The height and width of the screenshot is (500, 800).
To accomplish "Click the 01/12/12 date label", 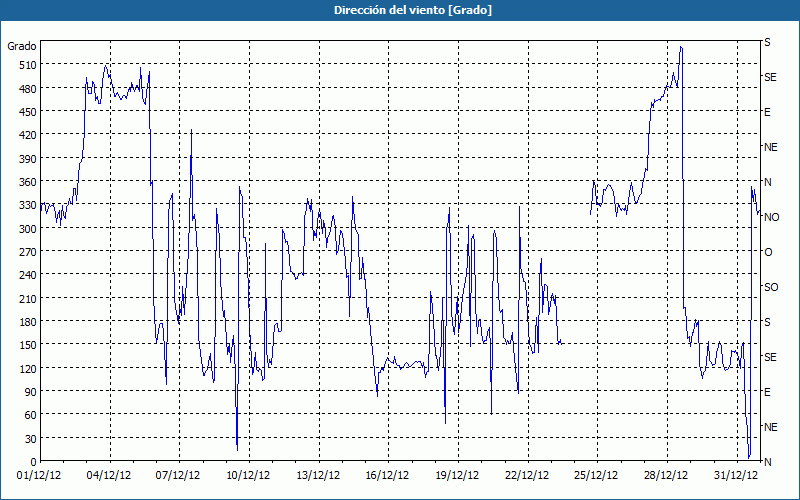I will (x=39, y=476).
